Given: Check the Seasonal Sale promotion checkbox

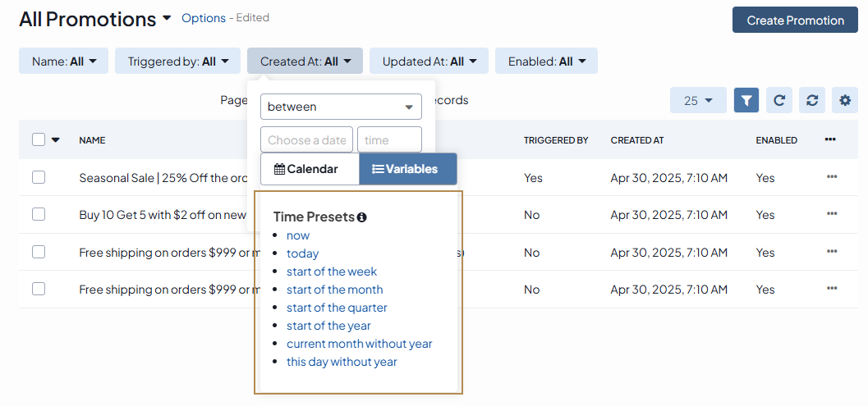Looking at the screenshot, I should tap(39, 177).
